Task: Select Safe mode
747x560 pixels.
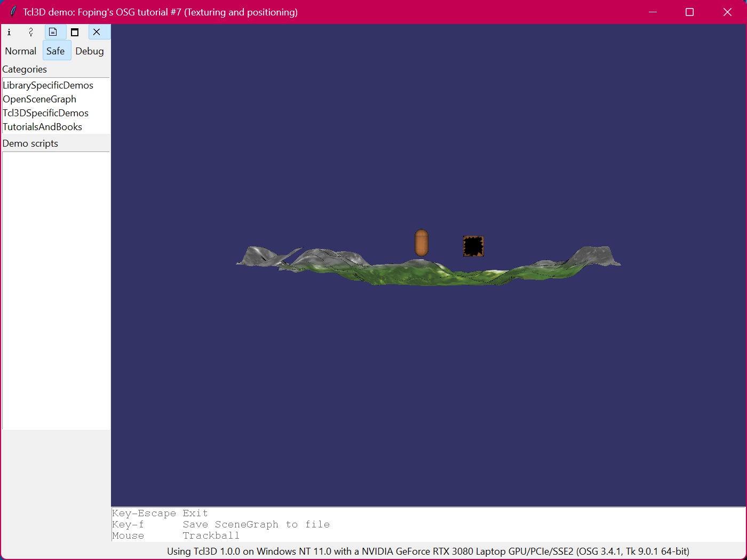Action: coord(55,51)
